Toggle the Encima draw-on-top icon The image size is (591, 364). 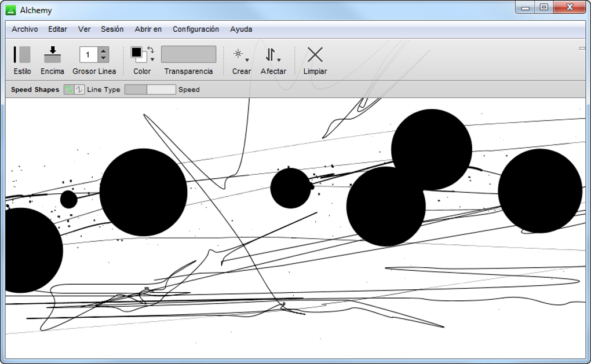click(52, 54)
